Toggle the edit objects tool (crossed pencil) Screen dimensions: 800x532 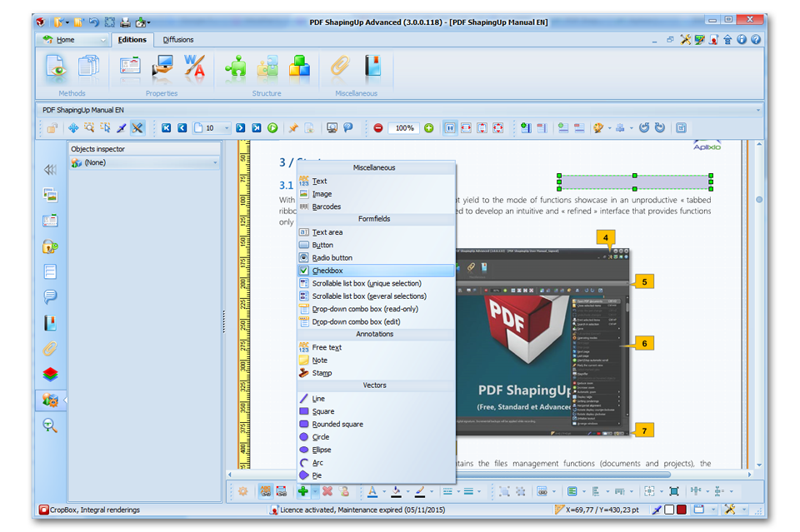[137, 128]
